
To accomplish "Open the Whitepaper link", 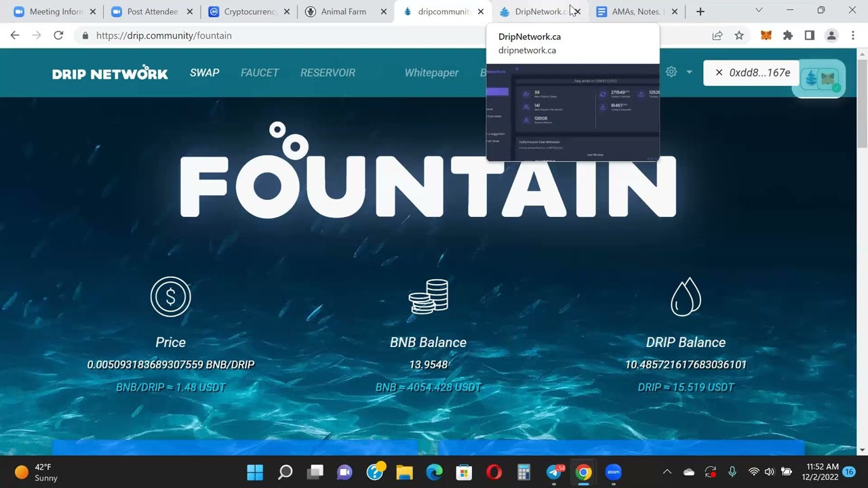I will tap(431, 73).
